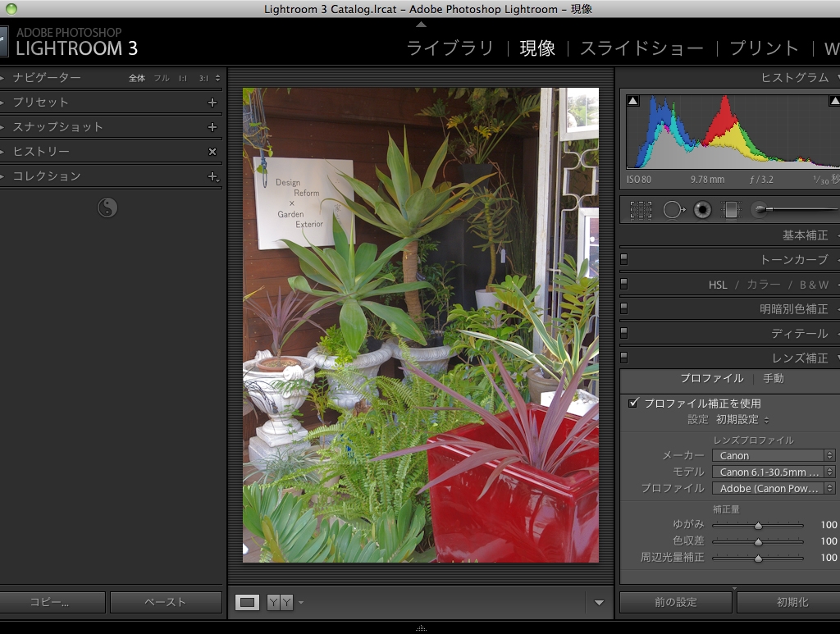The image size is (840, 634).
Task: Open the 設定 初期設定 dropdown
Action: point(742,420)
